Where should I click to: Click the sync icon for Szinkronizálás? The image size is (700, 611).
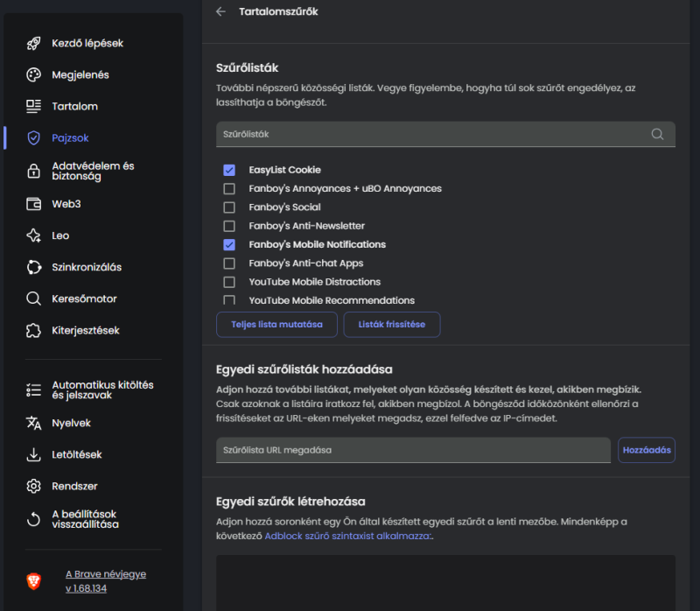[33, 267]
